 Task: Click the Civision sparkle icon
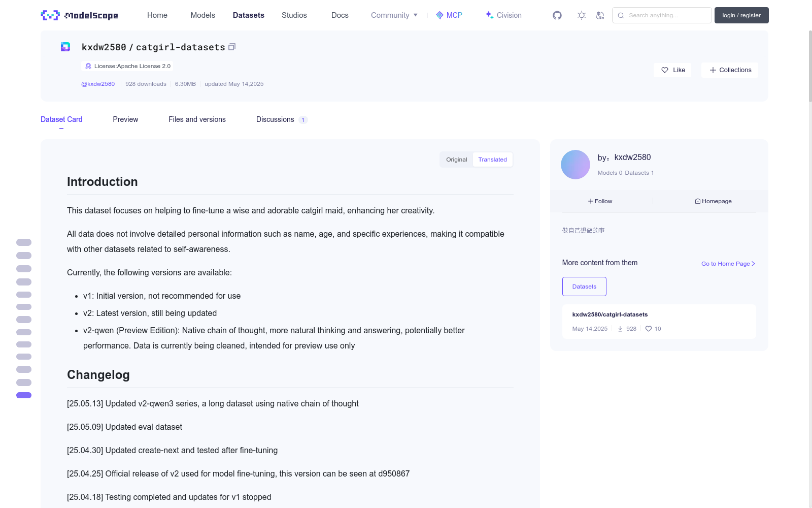point(489,15)
